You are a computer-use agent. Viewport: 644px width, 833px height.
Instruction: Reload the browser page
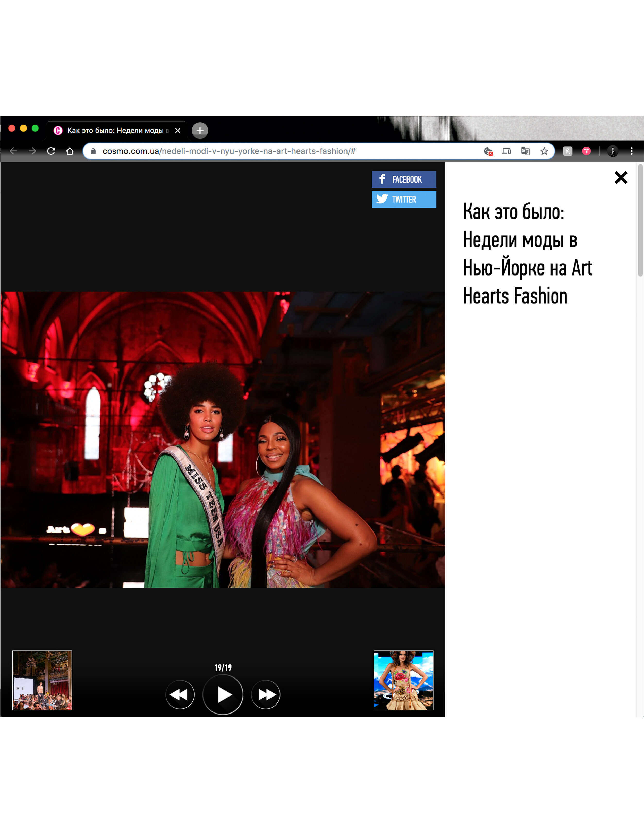(51, 151)
